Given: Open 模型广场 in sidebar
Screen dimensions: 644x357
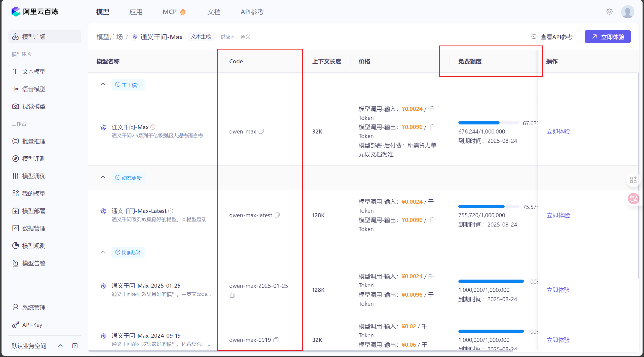Looking at the screenshot, I should (45, 37).
